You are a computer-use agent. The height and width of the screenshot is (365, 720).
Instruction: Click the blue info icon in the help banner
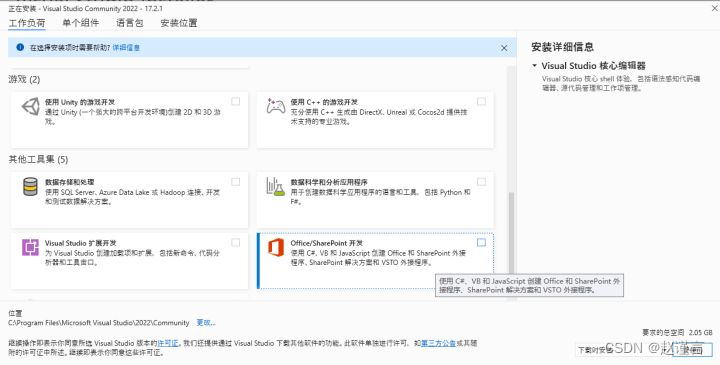20,47
